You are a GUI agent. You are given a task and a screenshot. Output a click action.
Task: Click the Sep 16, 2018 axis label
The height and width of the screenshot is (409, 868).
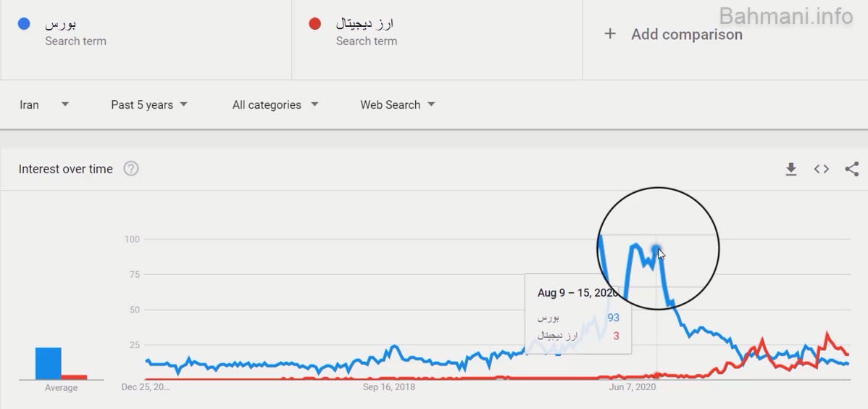389,387
